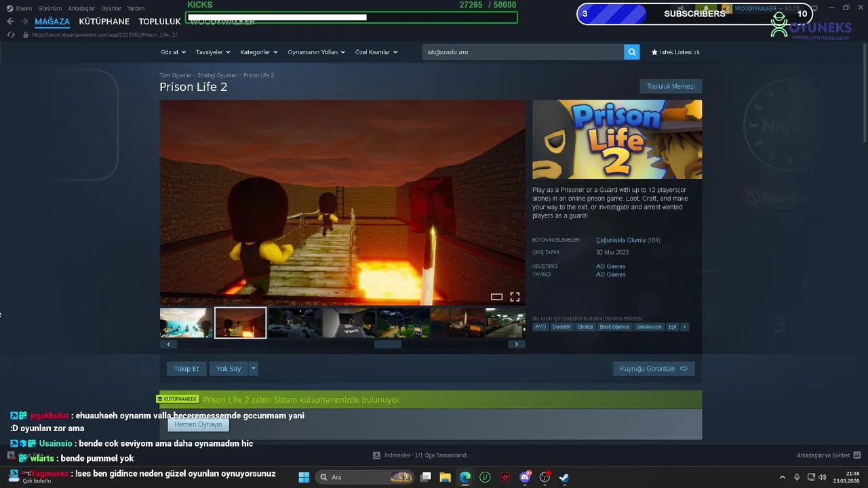
Task: Open OBS Studio from the taskbar
Action: pyautogui.click(x=545, y=477)
